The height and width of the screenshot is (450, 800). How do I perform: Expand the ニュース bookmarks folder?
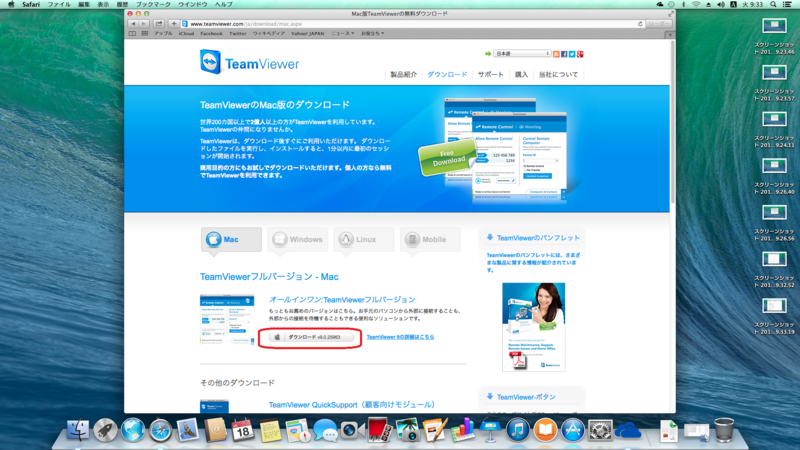[x=342, y=34]
